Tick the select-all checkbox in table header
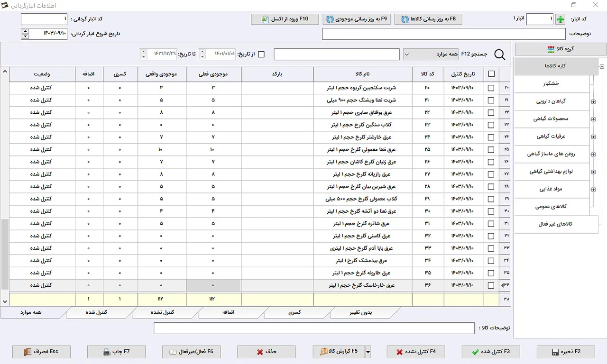 tap(491, 74)
